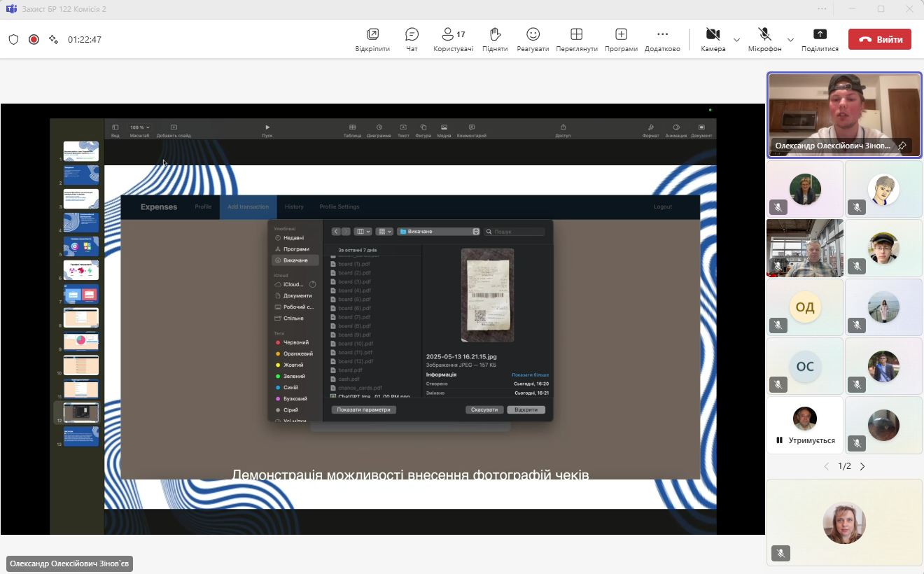This screenshot has width=924, height=574.
Task: Open the Chat panel
Action: click(412, 39)
